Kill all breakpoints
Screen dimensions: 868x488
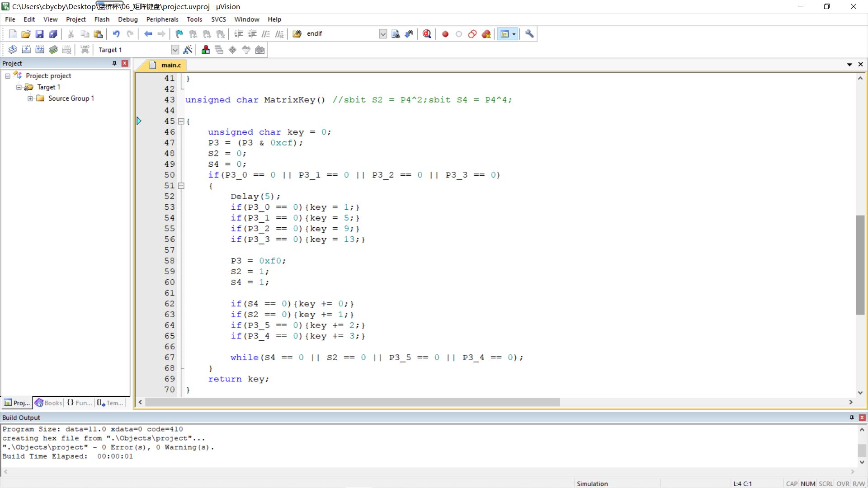coord(486,34)
